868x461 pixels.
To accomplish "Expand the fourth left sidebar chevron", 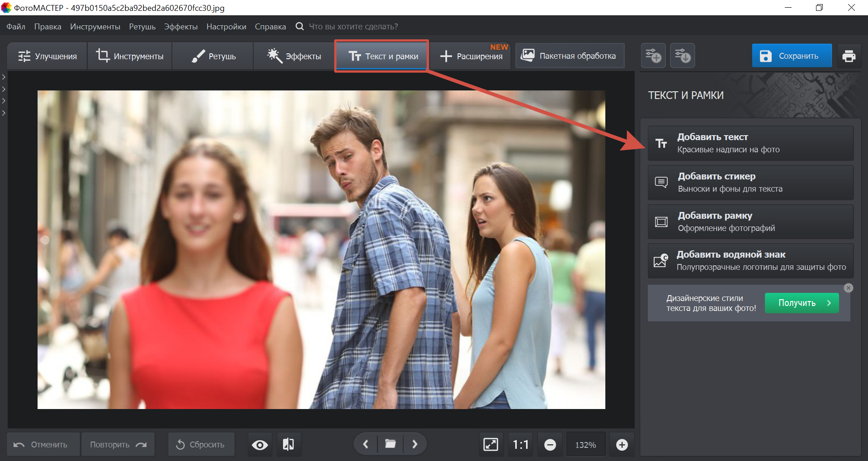I will point(4,113).
